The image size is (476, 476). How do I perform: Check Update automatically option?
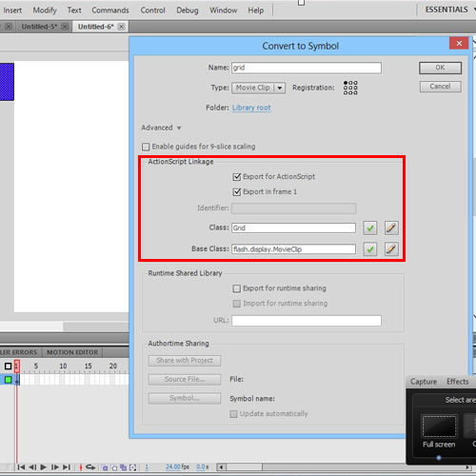233,414
